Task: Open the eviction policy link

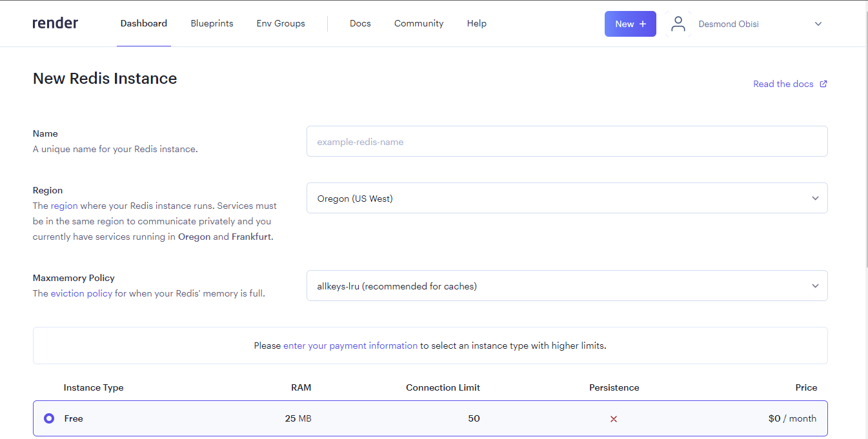Action: tap(81, 293)
